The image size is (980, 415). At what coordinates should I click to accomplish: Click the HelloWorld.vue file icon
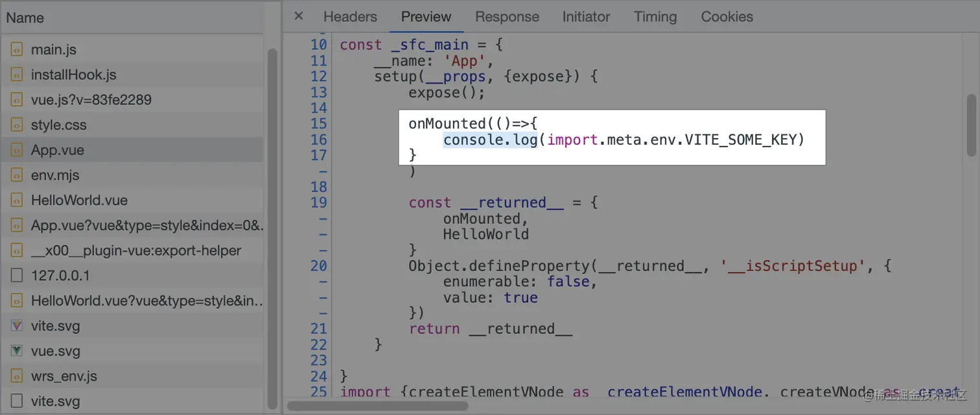point(17,200)
